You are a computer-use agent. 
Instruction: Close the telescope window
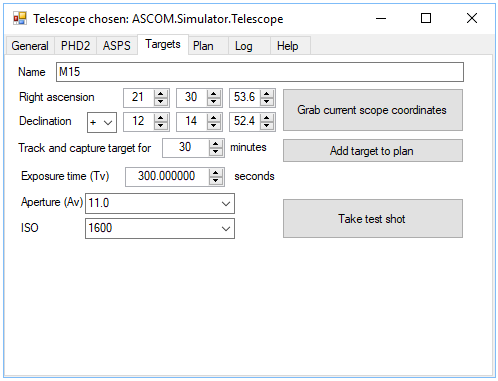pyautogui.click(x=472, y=18)
